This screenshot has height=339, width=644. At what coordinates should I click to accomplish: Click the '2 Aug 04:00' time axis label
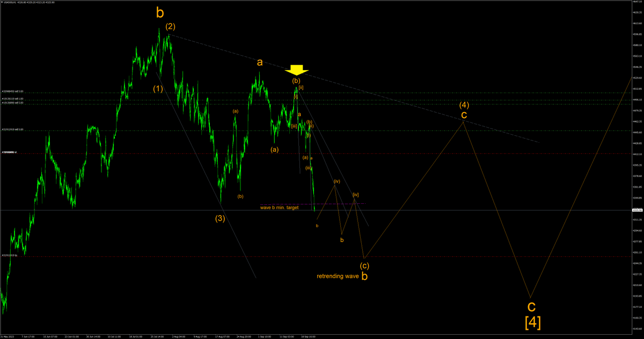pos(179,337)
